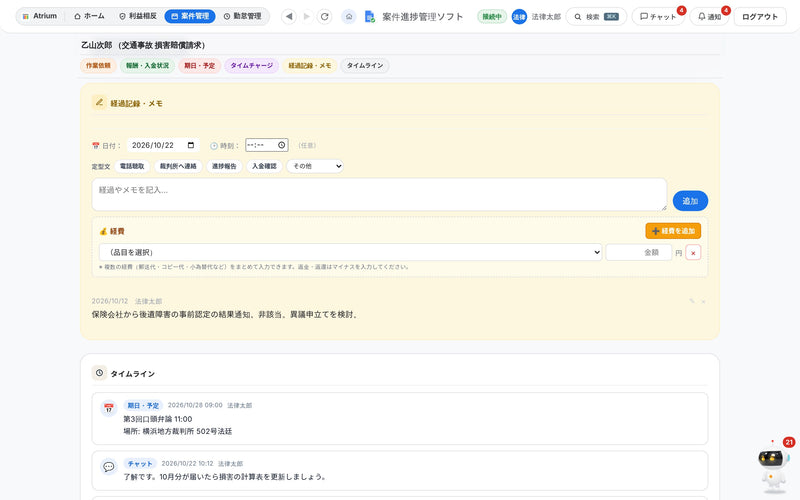This screenshot has height=500, width=800.
Task: Click the document icon beside 案件進捗管理ソフト
Action: (x=370, y=17)
